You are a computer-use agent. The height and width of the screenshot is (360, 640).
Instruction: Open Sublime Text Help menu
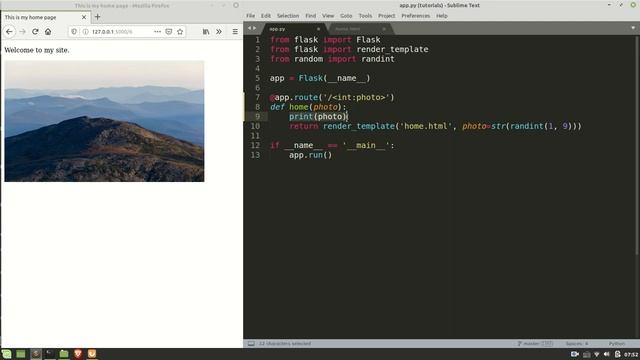point(442,16)
